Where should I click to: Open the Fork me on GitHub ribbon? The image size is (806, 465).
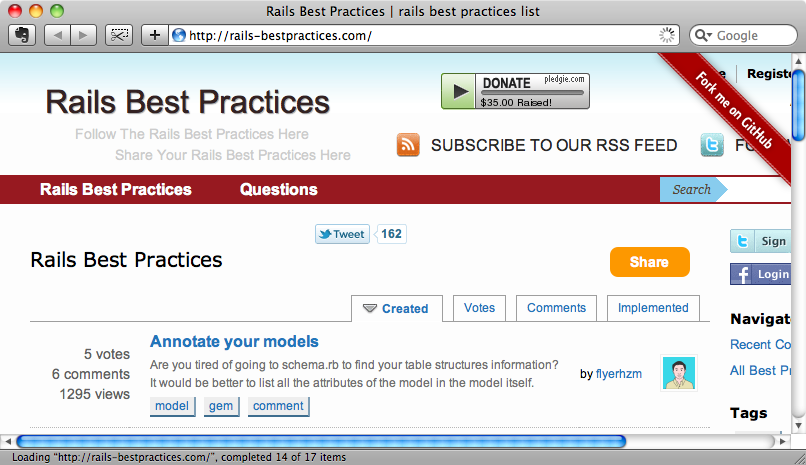(734, 110)
